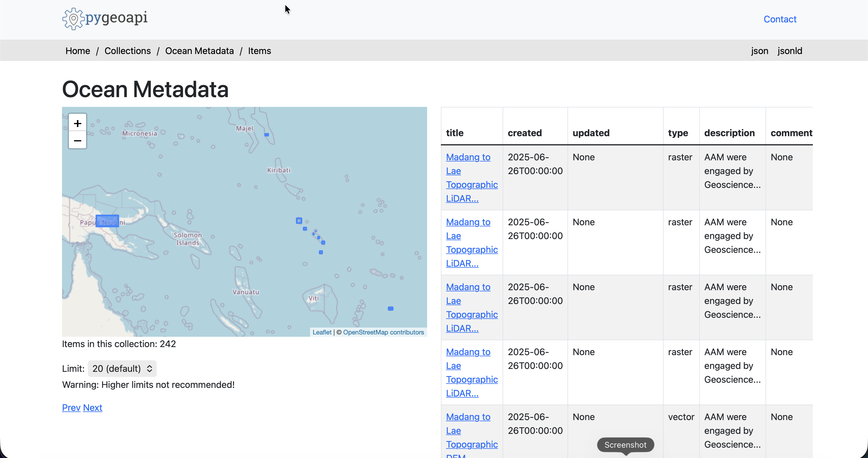View page as json

[x=759, y=51]
